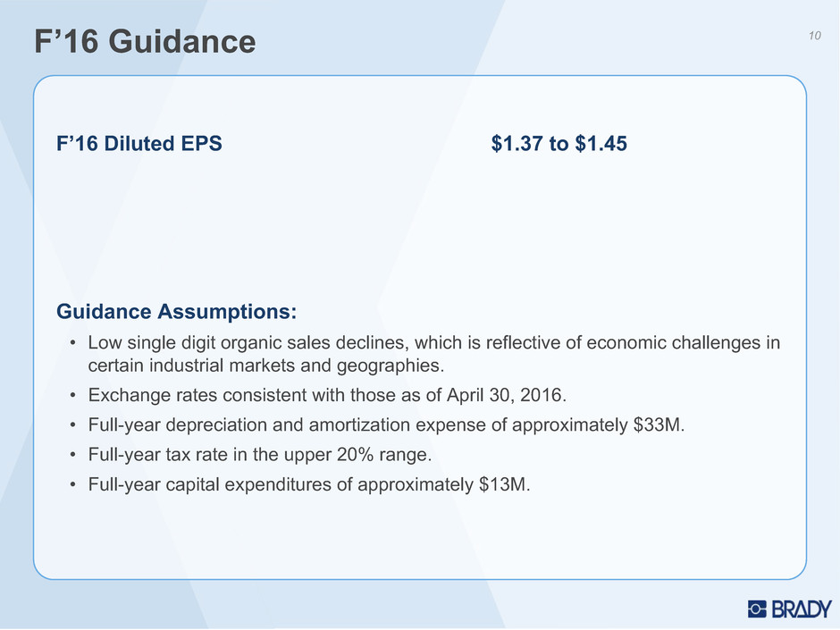Select the Full-year tax rate bullet text
The height and width of the screenshot is (630, 840).
(x=260, y=455)
